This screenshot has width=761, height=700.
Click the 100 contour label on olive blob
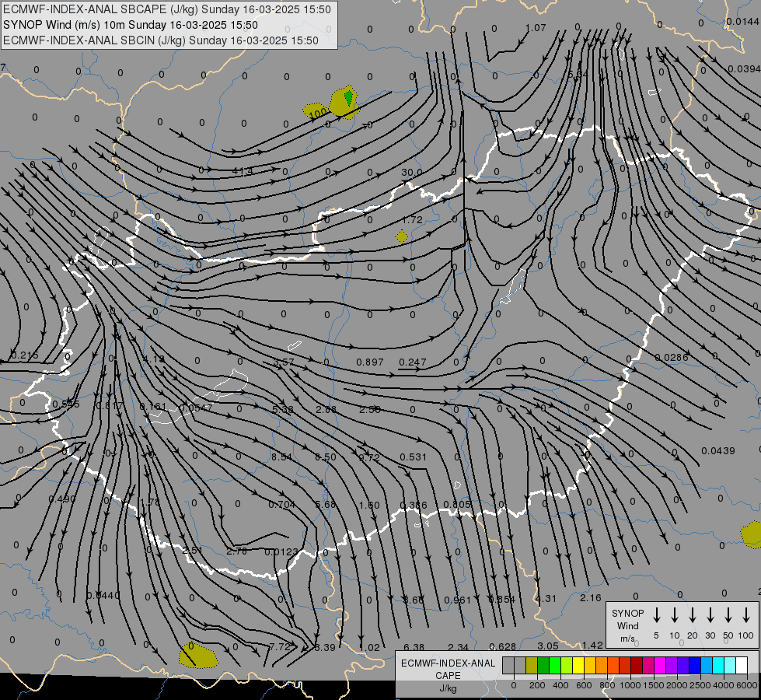coord(317,114)
